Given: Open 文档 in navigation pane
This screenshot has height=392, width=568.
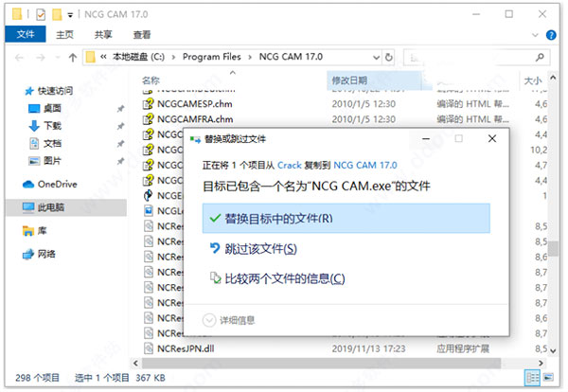Looking at the screenshot, I should 52,144.
